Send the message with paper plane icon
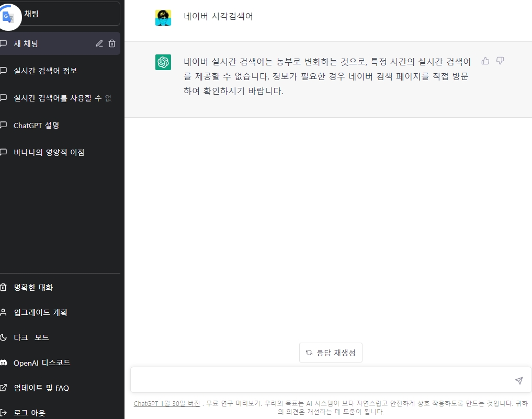 (x=519, y=381)
